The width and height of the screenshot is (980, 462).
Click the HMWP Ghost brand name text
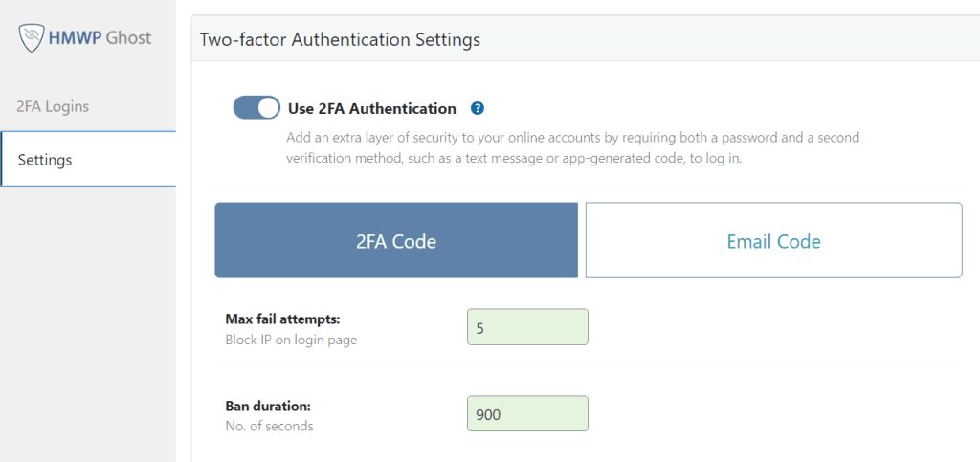point(106,38)
